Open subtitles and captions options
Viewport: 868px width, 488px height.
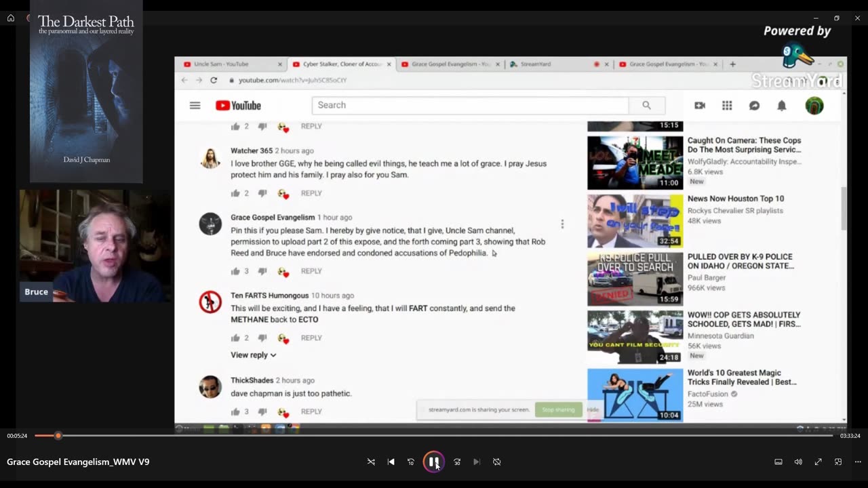tap(778, 462)
